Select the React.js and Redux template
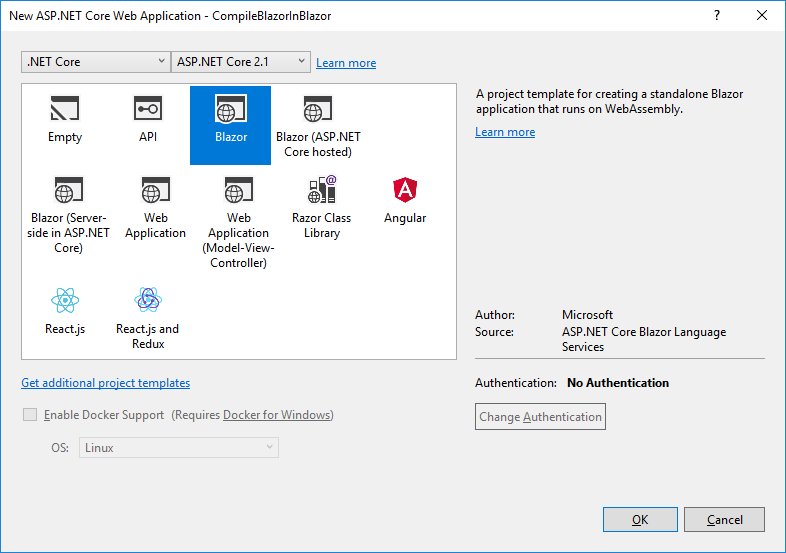Image resolution: width=786 pixels, height=553 pixels. 148,300
